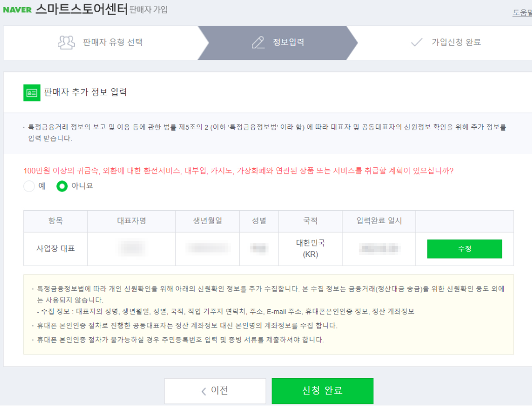This screenshot has width=532, height=406.
Task: Click the pencil icon in 정보입력 step
Action: 258,43
